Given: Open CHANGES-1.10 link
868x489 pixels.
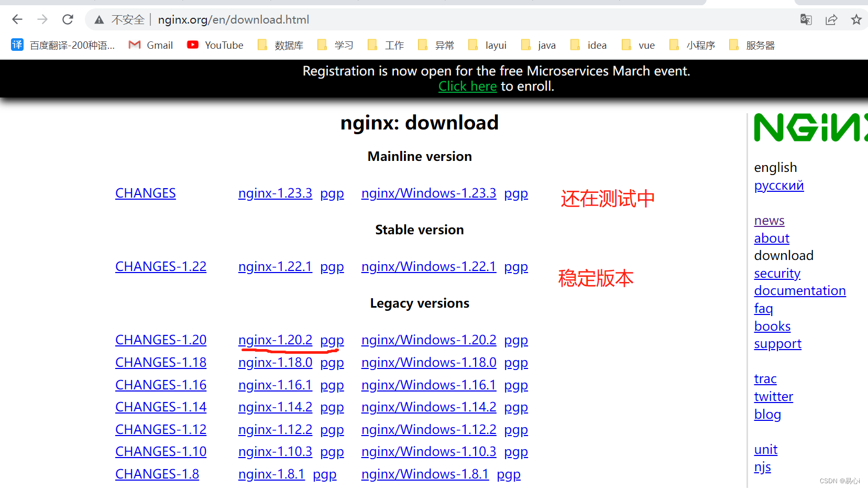Looking at the screenshot, I should click(x=161, y=452).
